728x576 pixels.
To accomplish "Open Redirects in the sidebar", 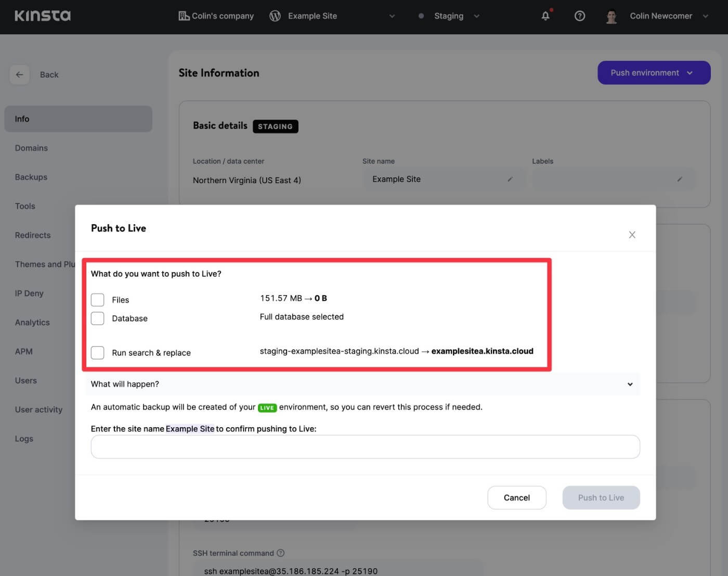I will [33, 235].
